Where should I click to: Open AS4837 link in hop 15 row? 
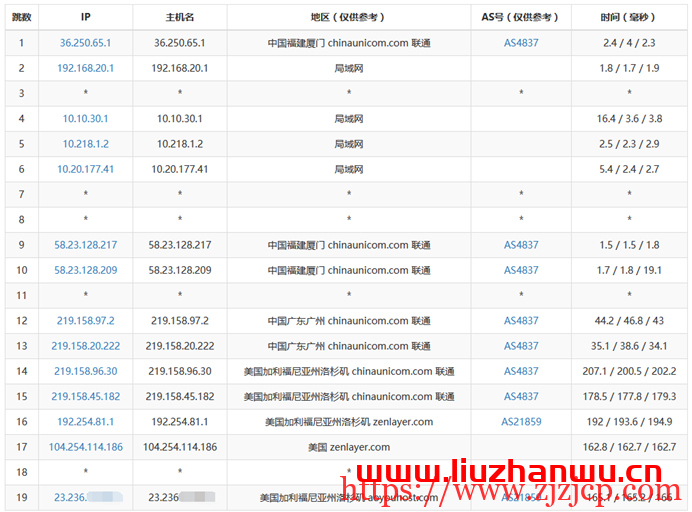[x=521, y=396]
